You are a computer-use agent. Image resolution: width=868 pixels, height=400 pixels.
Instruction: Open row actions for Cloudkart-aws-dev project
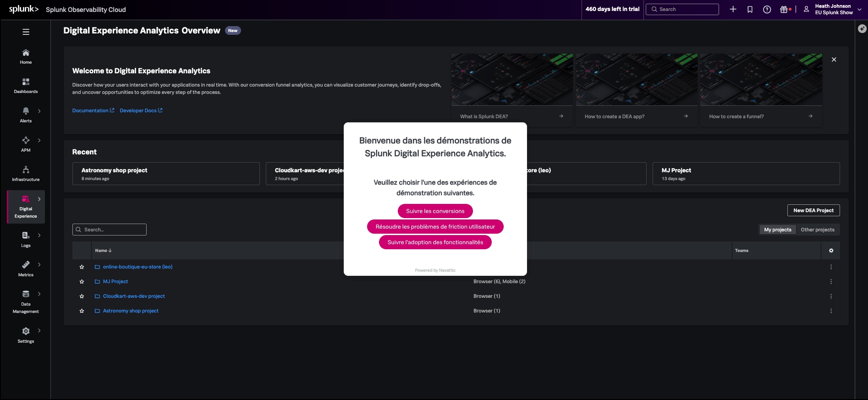tap(831, 296)
